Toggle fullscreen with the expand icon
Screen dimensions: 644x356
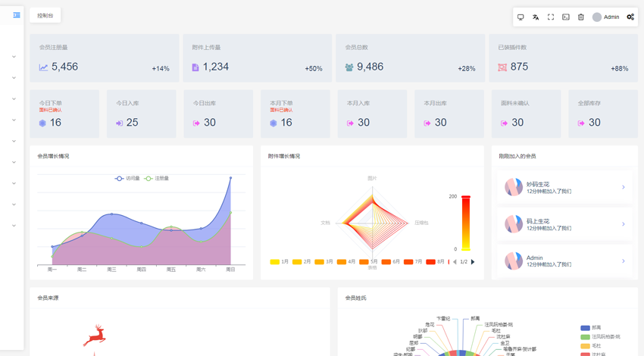click(551, 17)
